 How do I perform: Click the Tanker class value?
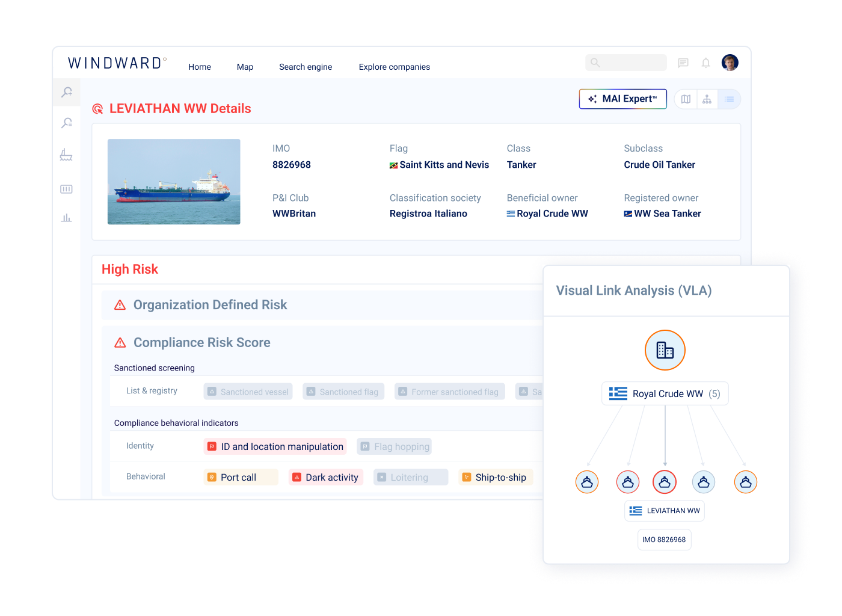pyautogui.click(x=521, y=165)
